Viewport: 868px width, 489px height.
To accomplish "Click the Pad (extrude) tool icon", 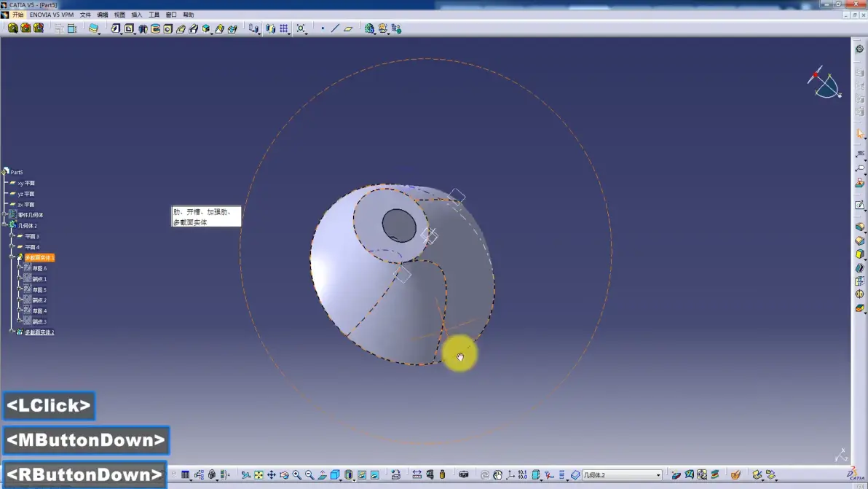I will tap(115, 28).
